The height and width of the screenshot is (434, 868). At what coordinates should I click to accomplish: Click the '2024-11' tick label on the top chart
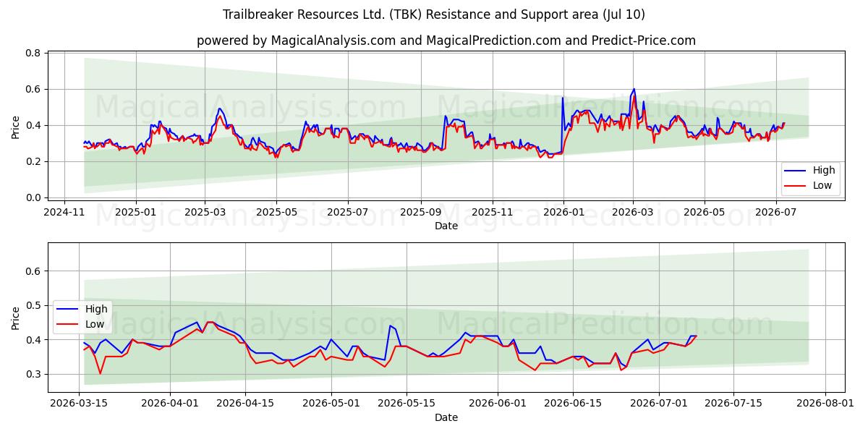pyautogui.click(x=65, y=212)
